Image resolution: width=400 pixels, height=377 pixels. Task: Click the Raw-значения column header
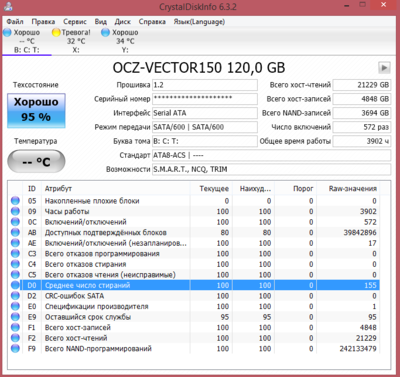tap(353, 189)
